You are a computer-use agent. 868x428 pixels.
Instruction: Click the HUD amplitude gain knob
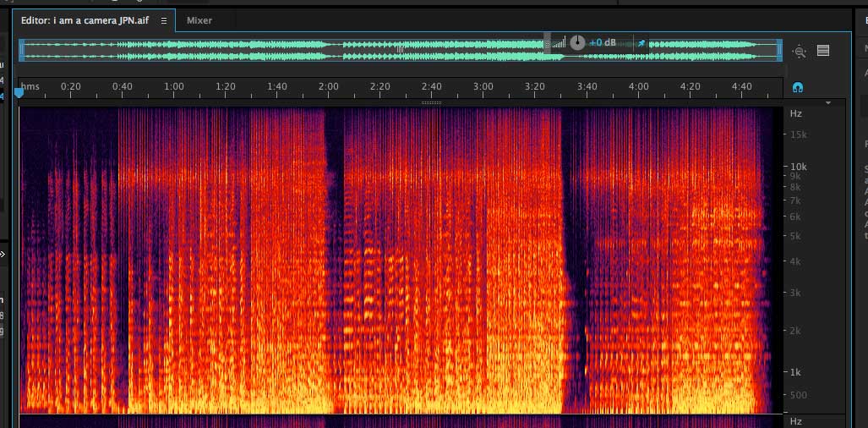(x=577, y=42)
